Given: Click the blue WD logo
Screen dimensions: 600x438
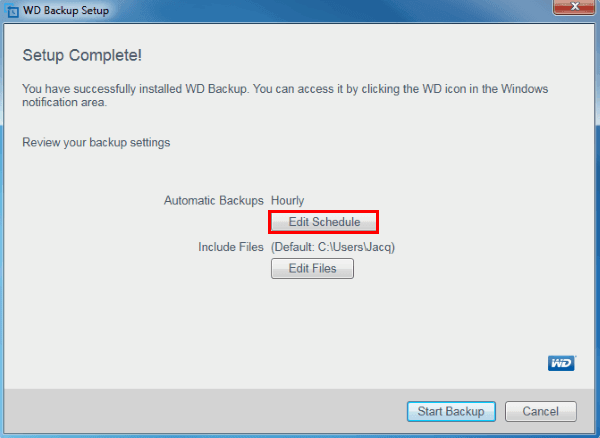Looking at the screenshot, I should pyautogui.click(x=561, y=364).
